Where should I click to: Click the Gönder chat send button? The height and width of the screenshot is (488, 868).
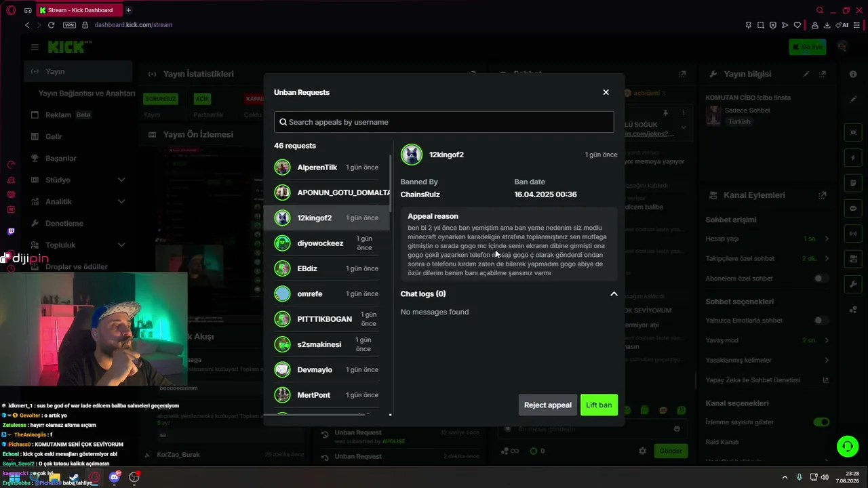pos(671,451)
